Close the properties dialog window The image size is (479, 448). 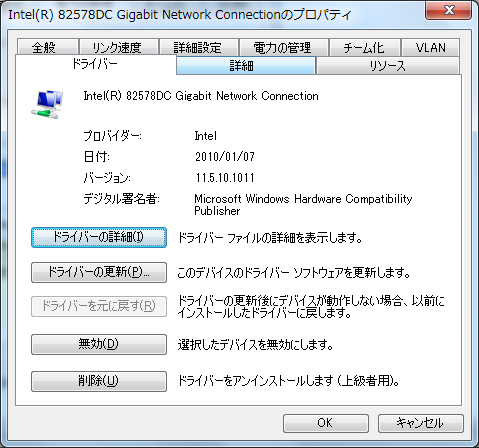coord(449,10)
